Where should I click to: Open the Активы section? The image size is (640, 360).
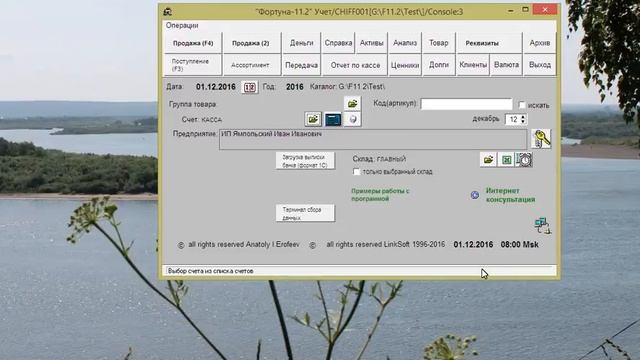pos(371,43)
